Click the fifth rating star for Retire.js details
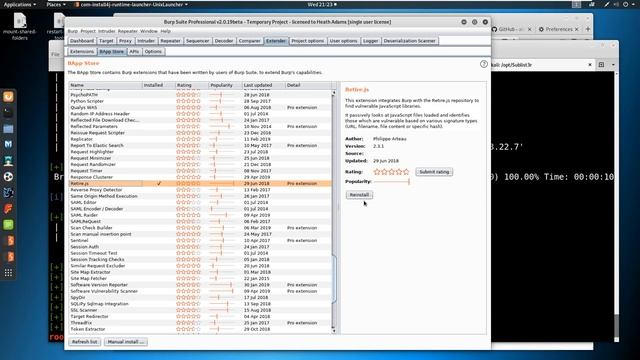The height and width of the screenshot is (360, 640). tap(406, 172)
